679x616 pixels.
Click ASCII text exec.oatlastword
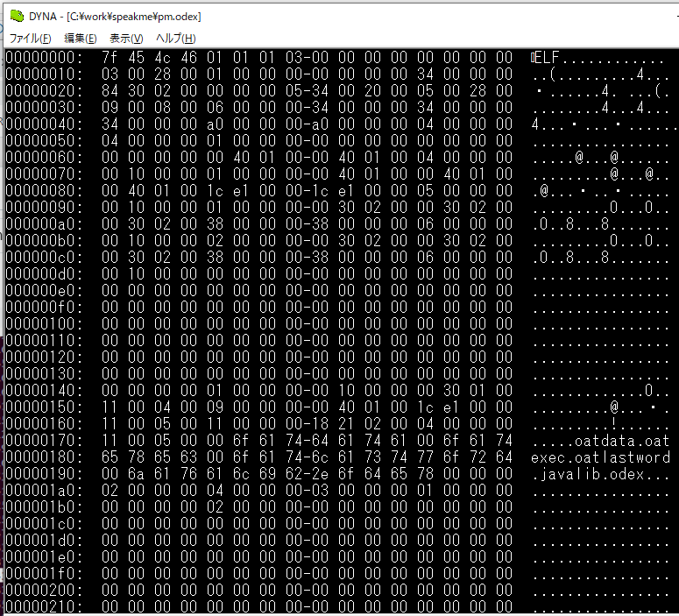[601, 457]
